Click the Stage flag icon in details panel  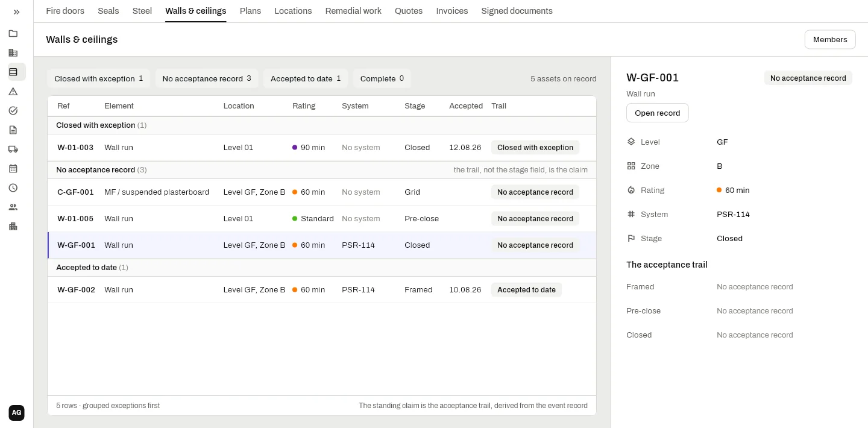631,239
